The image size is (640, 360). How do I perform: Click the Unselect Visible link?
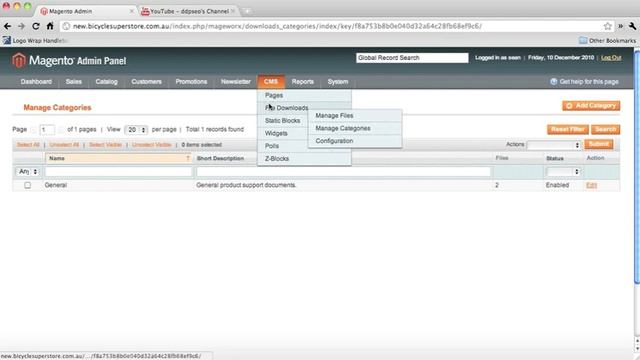(x=151, y=145)
